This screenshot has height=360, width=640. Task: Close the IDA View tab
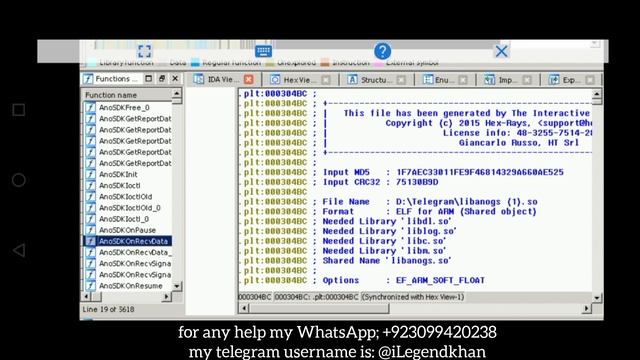249,79
